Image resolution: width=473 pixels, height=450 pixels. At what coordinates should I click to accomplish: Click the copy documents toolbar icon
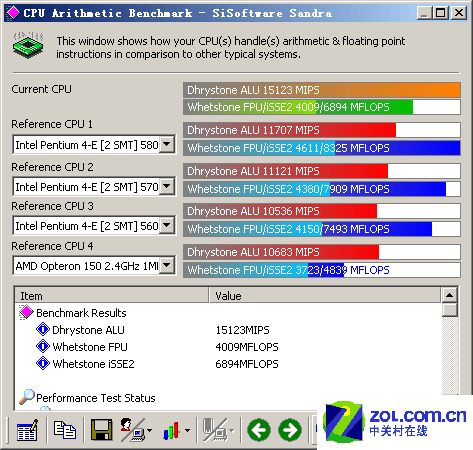click(65, 430)
